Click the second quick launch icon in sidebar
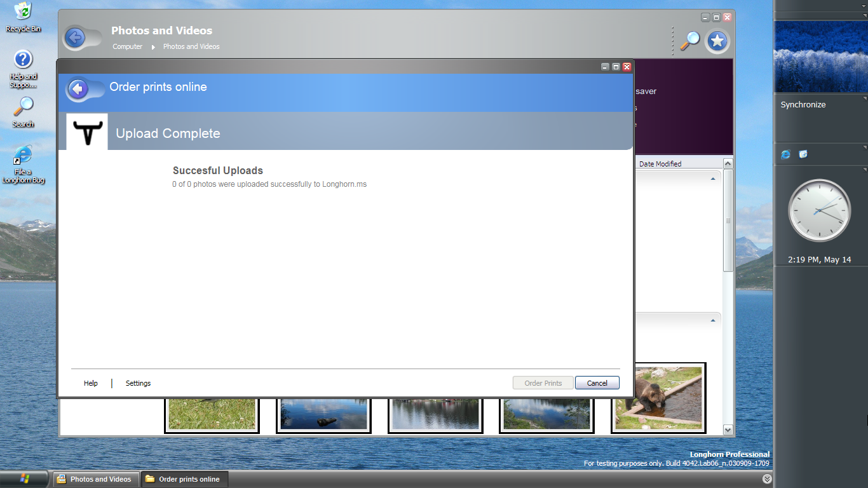868x488 pixels. (x=803, y=154)
